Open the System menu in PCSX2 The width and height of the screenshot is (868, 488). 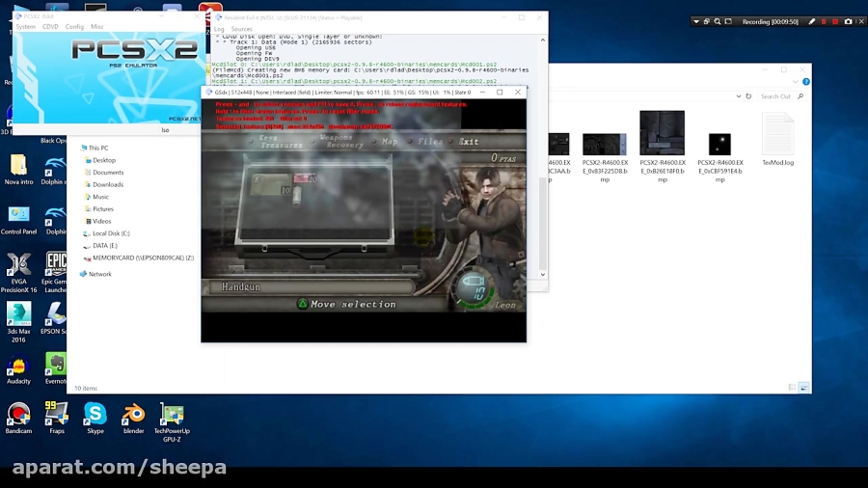pos(25,27)
